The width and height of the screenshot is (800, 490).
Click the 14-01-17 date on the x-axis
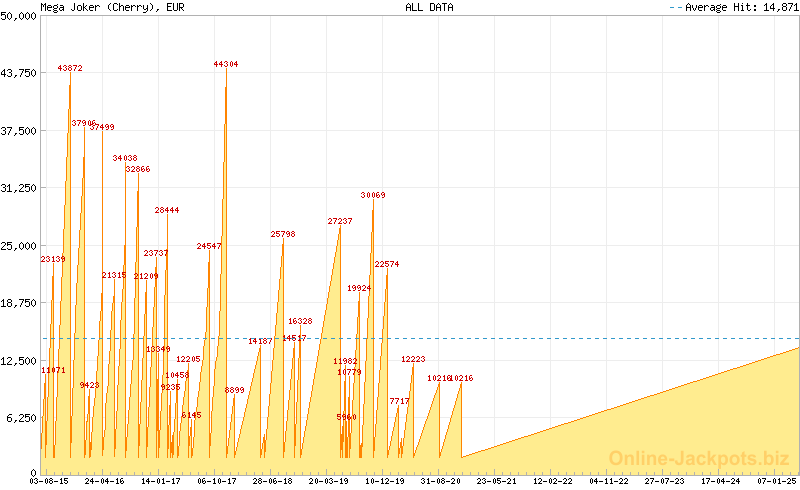pos(161,481)
